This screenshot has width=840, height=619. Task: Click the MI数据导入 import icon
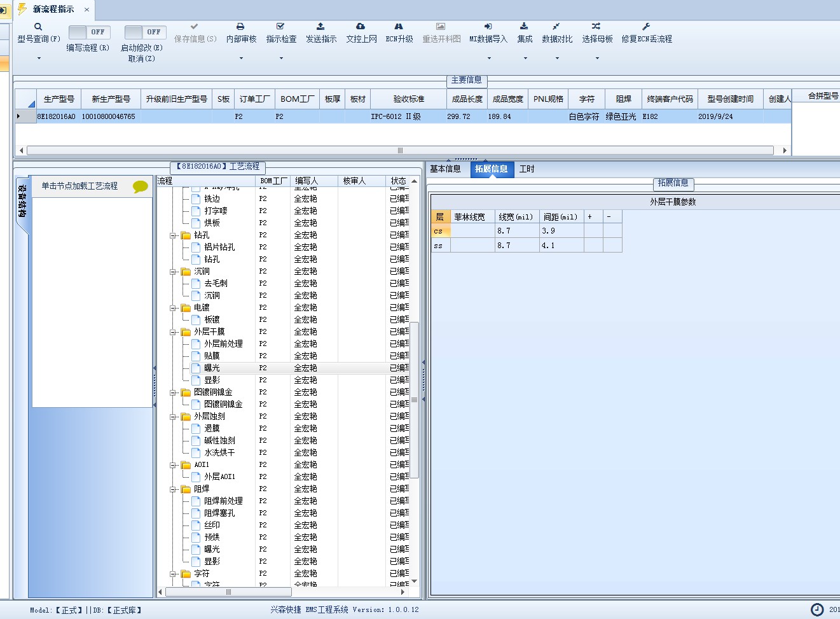488,27
